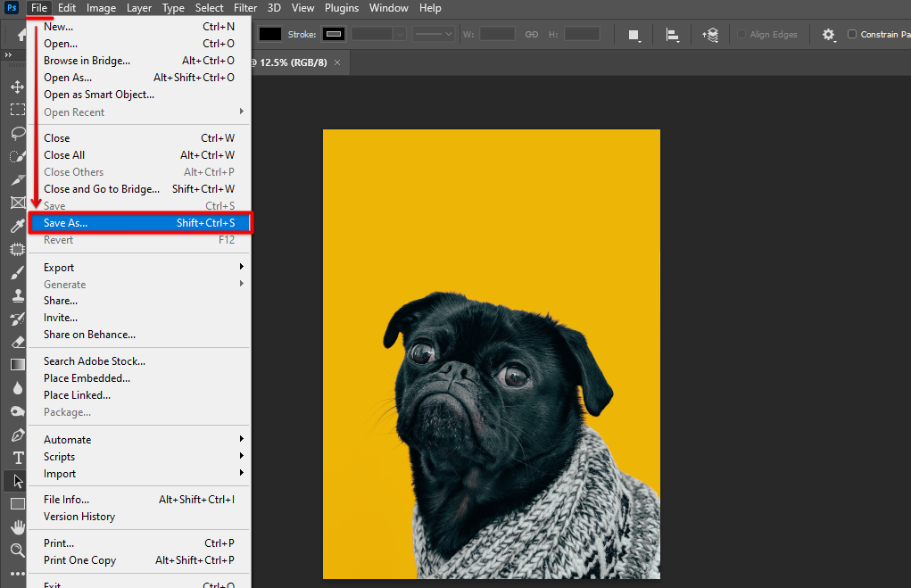Enable the Constrain Path checkbox

(x=852, y=35)
